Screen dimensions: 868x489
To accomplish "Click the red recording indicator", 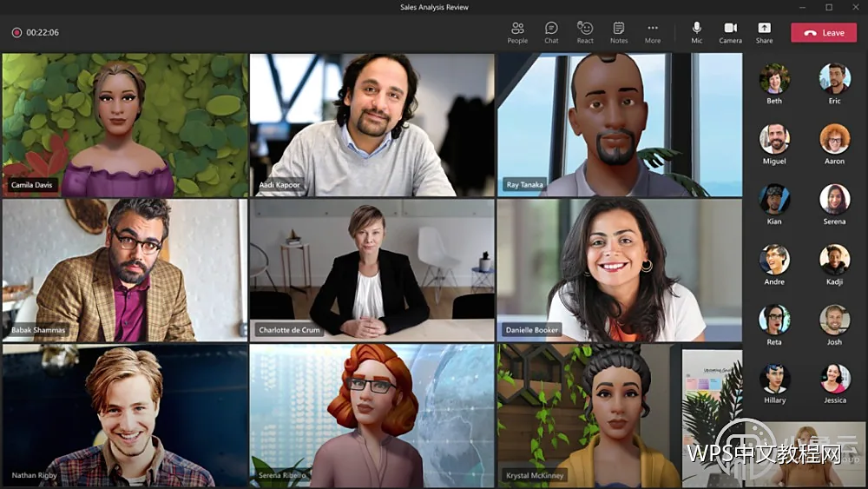I will click(16, 33).
